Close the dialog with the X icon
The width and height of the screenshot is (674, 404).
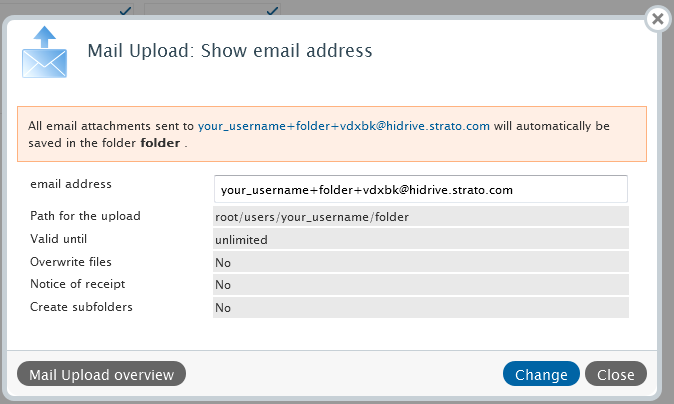[656, 19]
